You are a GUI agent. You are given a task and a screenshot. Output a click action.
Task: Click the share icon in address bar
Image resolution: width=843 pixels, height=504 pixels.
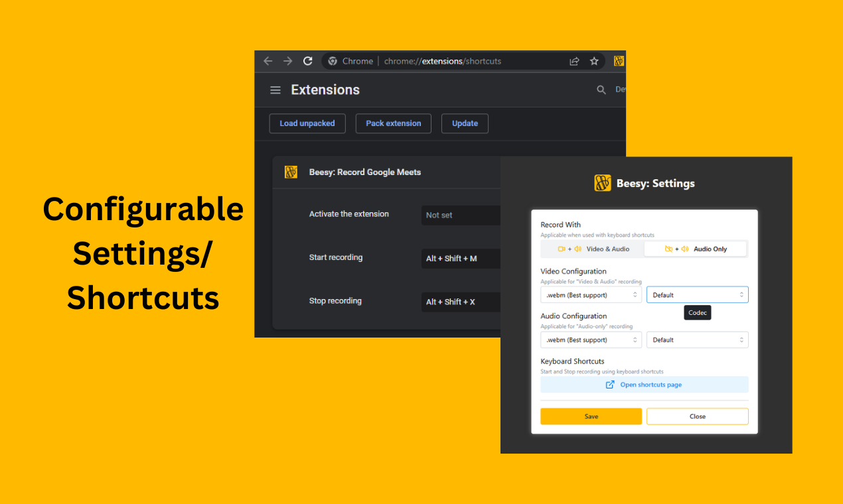[x=574, y=61]
